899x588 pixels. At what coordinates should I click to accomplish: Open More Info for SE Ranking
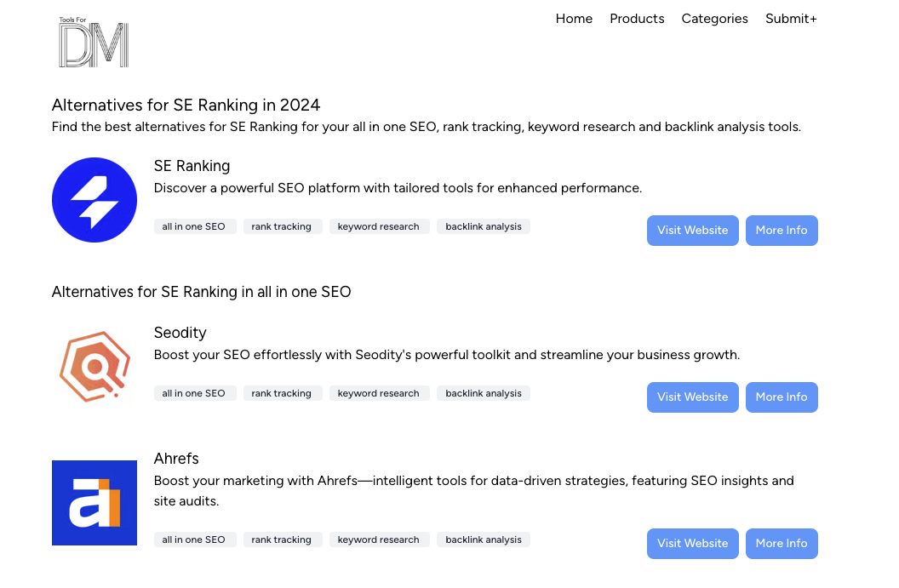[x=782, y=231]
